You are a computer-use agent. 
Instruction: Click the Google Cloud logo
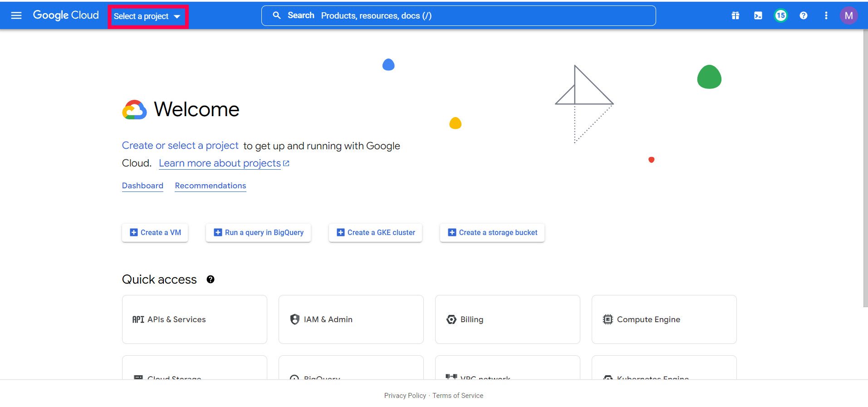66,15
